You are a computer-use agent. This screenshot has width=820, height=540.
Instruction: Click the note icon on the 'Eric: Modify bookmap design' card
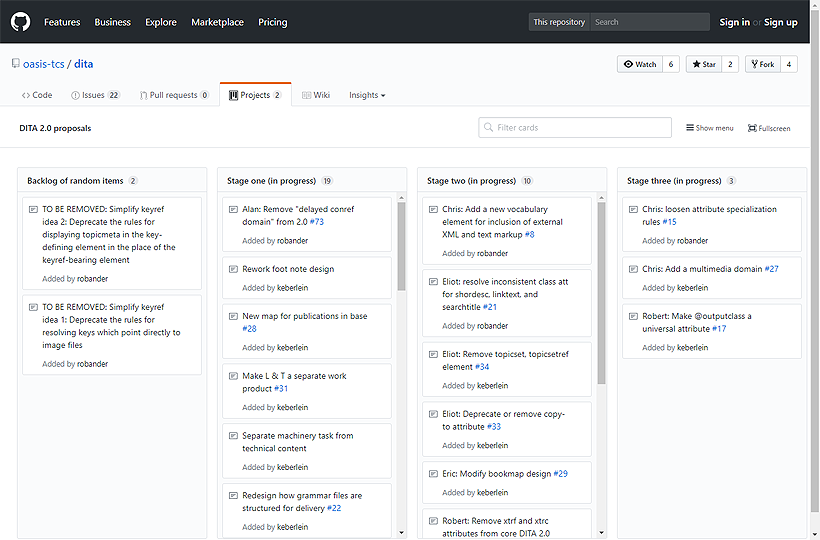tap(433, 474)
